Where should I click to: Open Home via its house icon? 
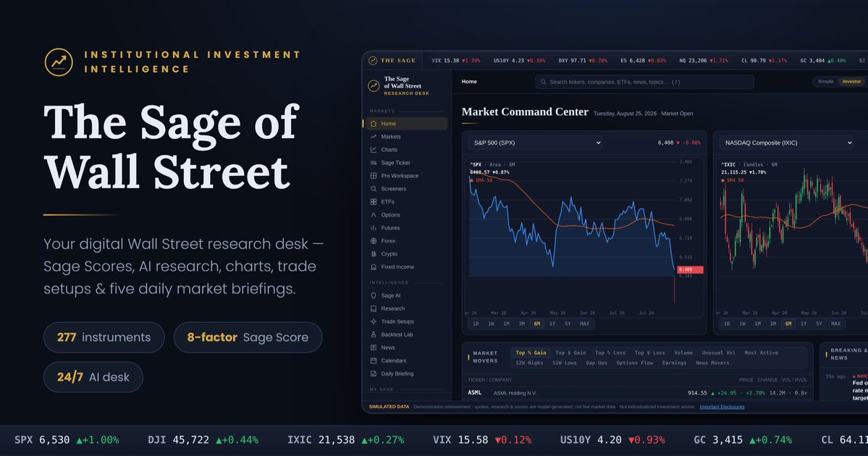pos(374,123)
